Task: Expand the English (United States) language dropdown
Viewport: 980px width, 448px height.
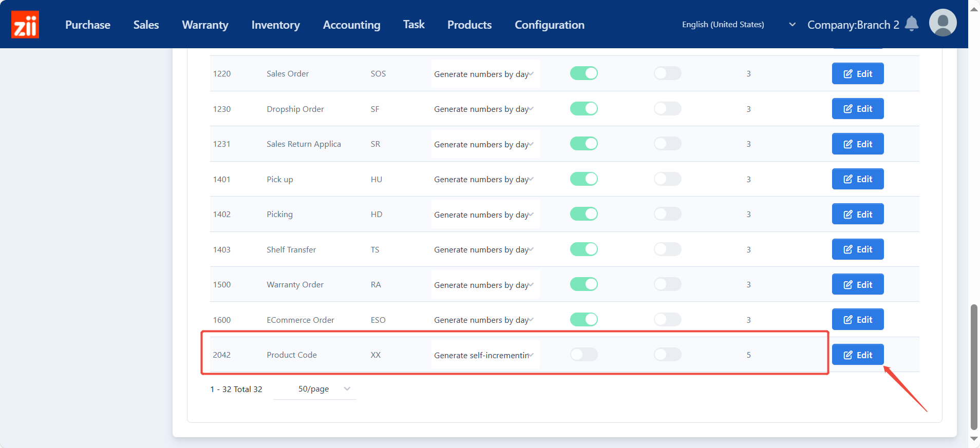Action: pyautogui.click(x=739, y=25)
